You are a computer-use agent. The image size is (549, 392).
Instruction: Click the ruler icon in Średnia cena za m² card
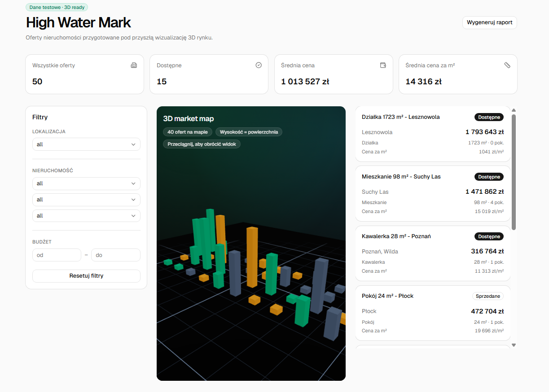[x=507, y=65]
